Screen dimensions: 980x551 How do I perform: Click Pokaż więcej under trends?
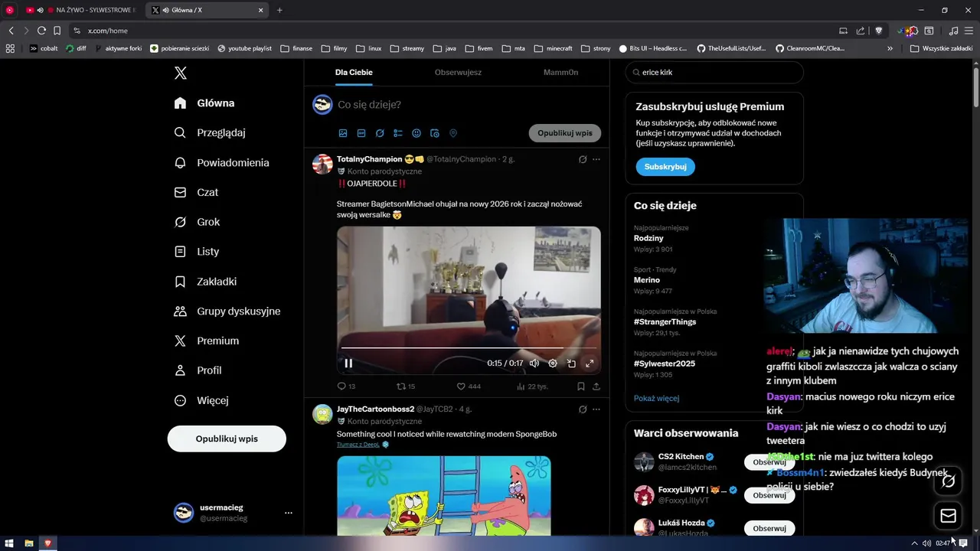(x=656, y=398)
